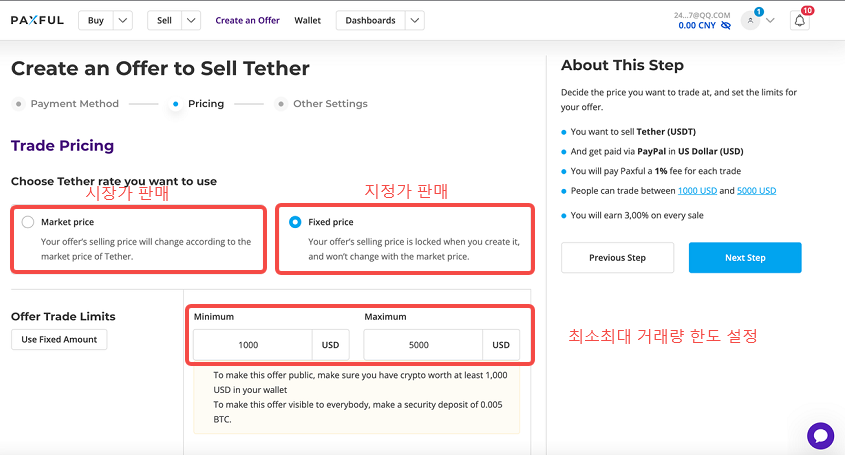Click the Trade Pricing heading
Image resolution: width=845 pixels, height=455 pixels.
click(63, 146)
